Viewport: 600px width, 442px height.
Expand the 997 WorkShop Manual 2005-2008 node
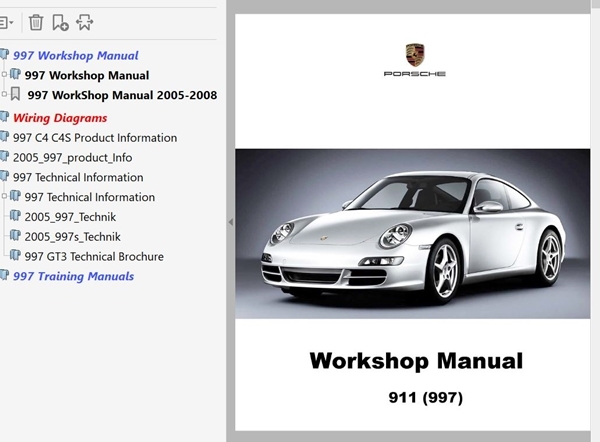[4, 94]
